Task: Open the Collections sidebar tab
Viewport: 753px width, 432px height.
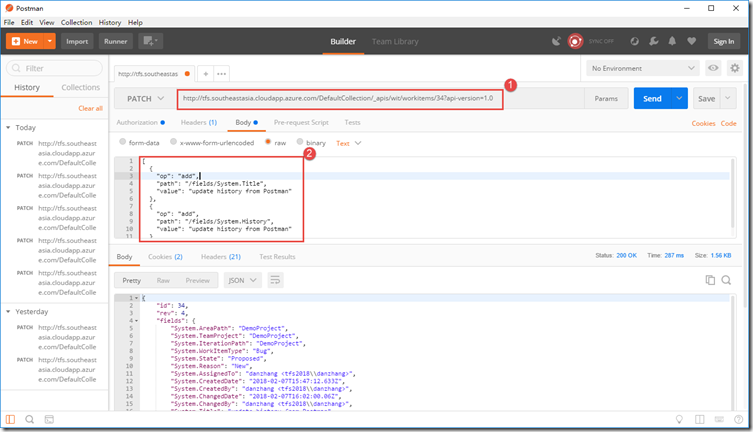Action: (81, 87)
